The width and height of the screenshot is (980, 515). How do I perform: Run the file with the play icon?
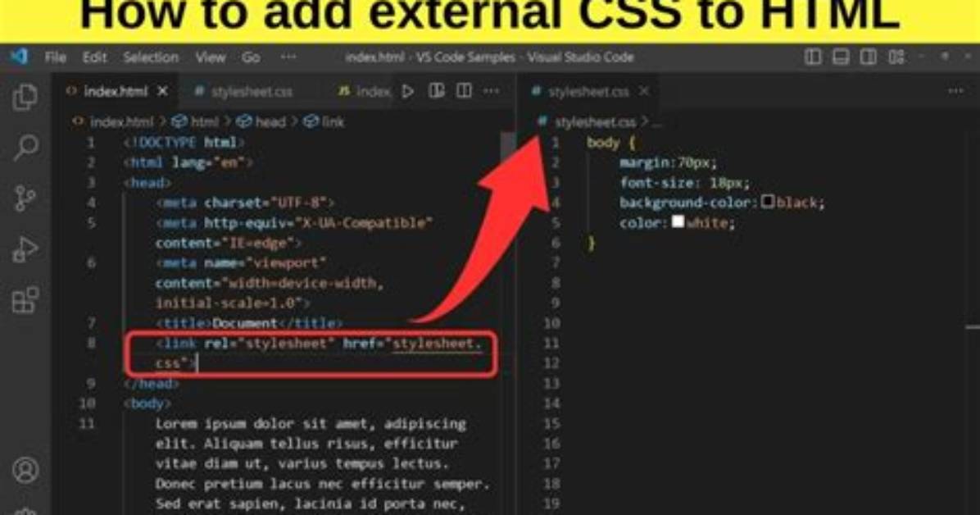pyautogui.click(x=407, y=91)
